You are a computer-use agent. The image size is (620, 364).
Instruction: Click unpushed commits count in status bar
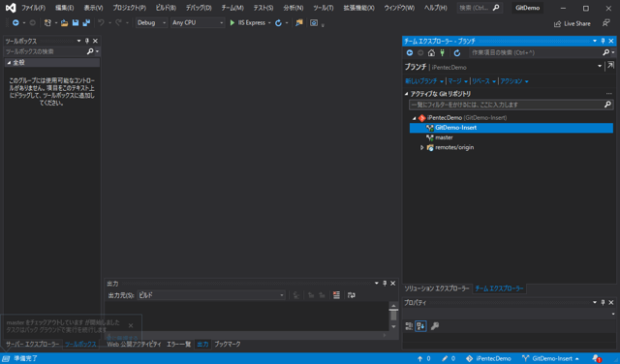point(424,358)
